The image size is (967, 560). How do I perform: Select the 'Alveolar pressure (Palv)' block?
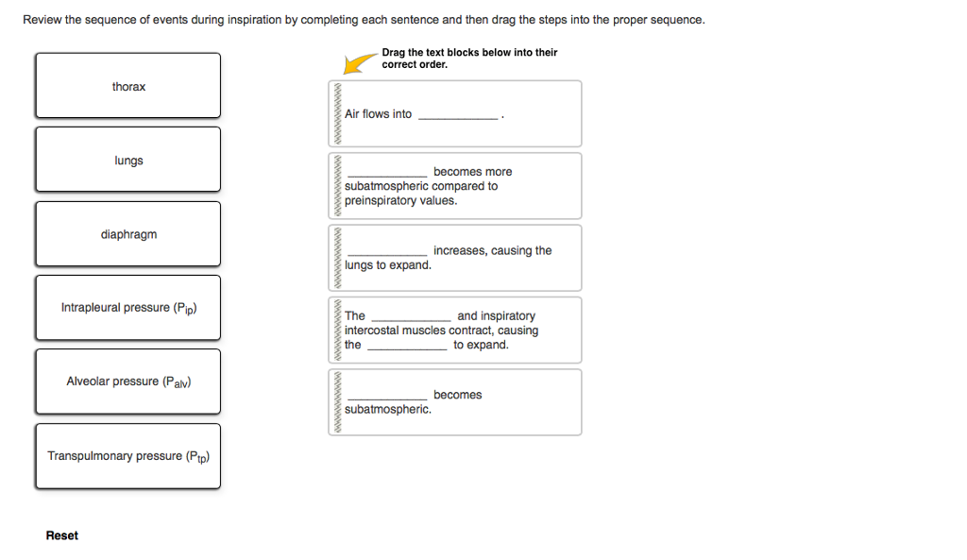(x=127, y=381)
